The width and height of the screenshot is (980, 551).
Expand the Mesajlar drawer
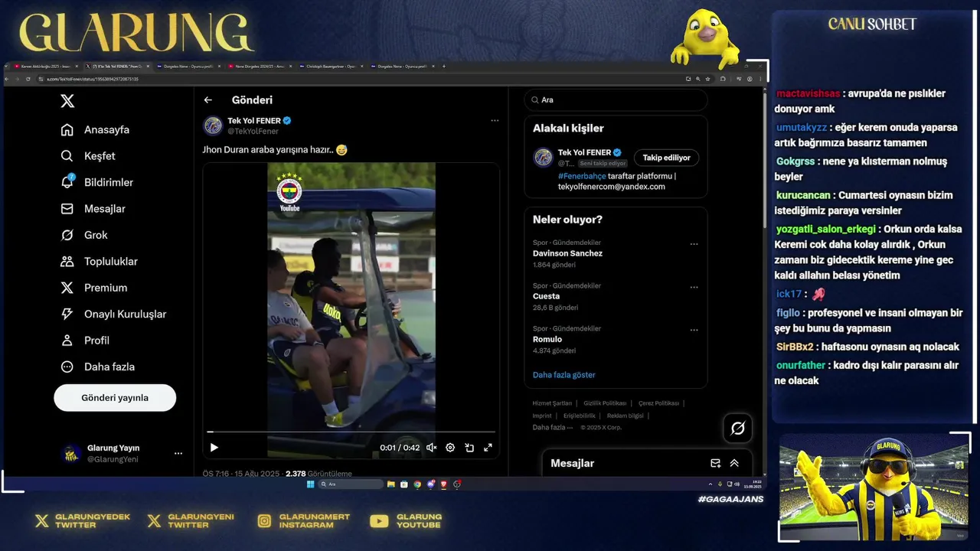tap(734, 463)
